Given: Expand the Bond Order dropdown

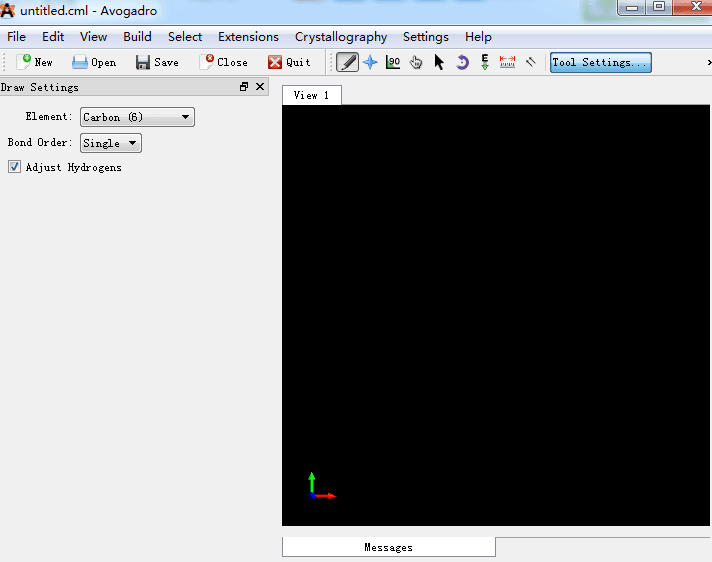Looking at the screenshot, I should coord(110,143).
